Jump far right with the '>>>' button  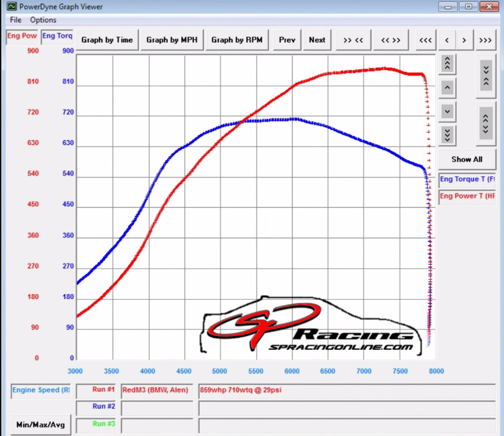[x=485, y=40]
